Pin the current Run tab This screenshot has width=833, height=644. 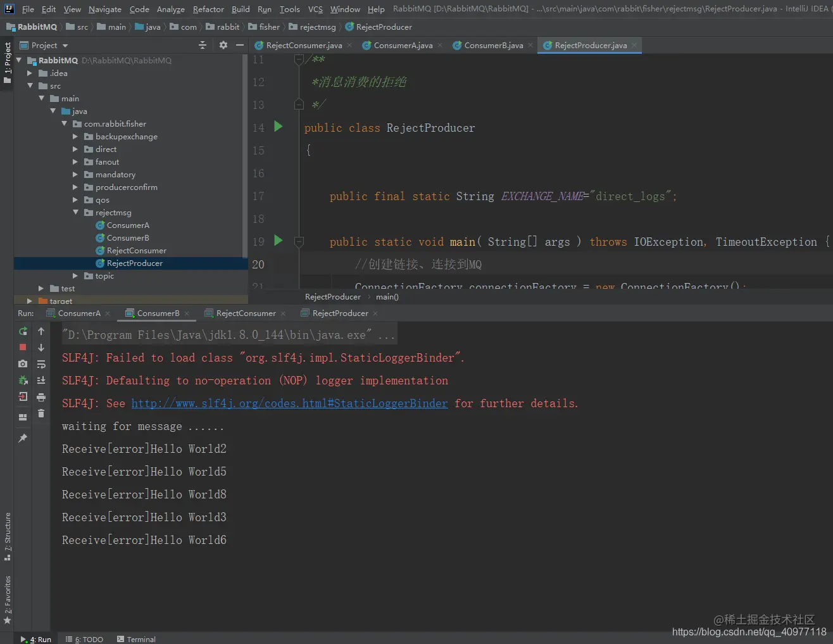pyautogui.click(x=23, y=438)
